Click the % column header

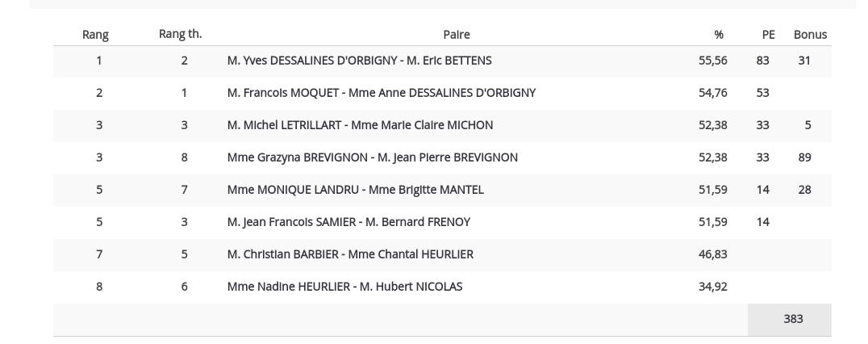click(x=719, y=35)
